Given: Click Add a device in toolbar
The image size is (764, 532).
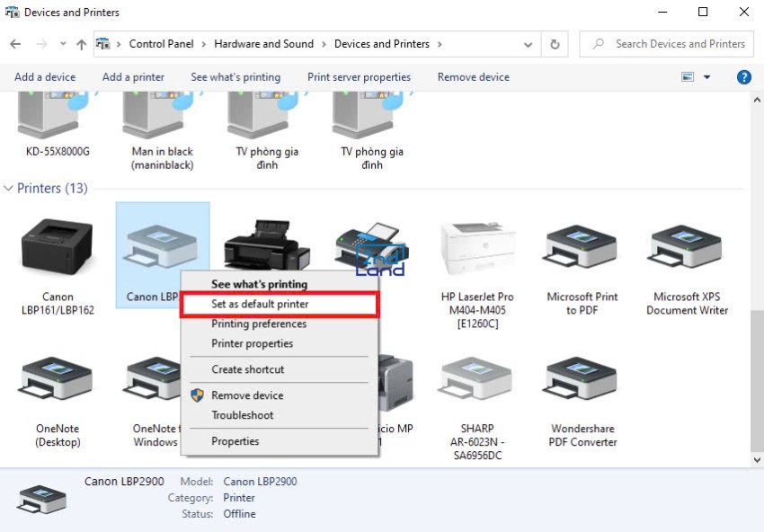Looking at the screenshot, I should [45, 77].
